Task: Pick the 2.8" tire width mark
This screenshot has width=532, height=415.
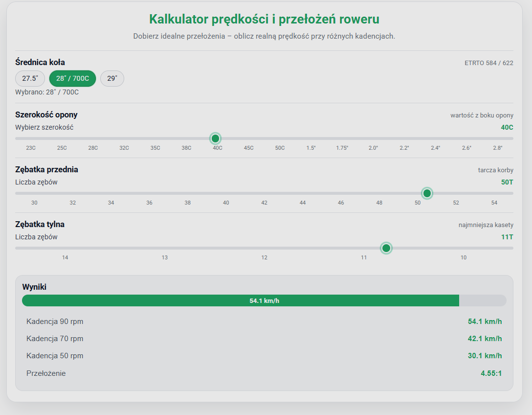Action: coord(497,148)
